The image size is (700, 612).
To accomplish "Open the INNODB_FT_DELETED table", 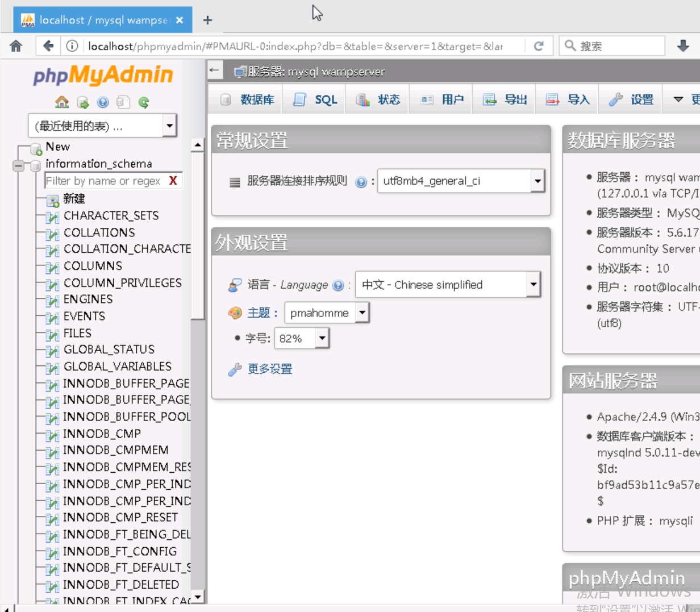I will point(121,584).
